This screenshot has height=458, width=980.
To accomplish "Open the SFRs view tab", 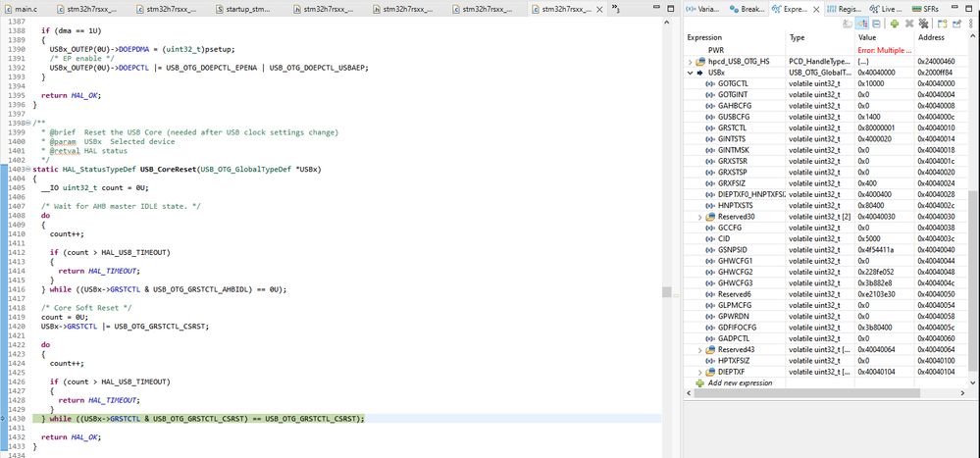I will 926,10.
